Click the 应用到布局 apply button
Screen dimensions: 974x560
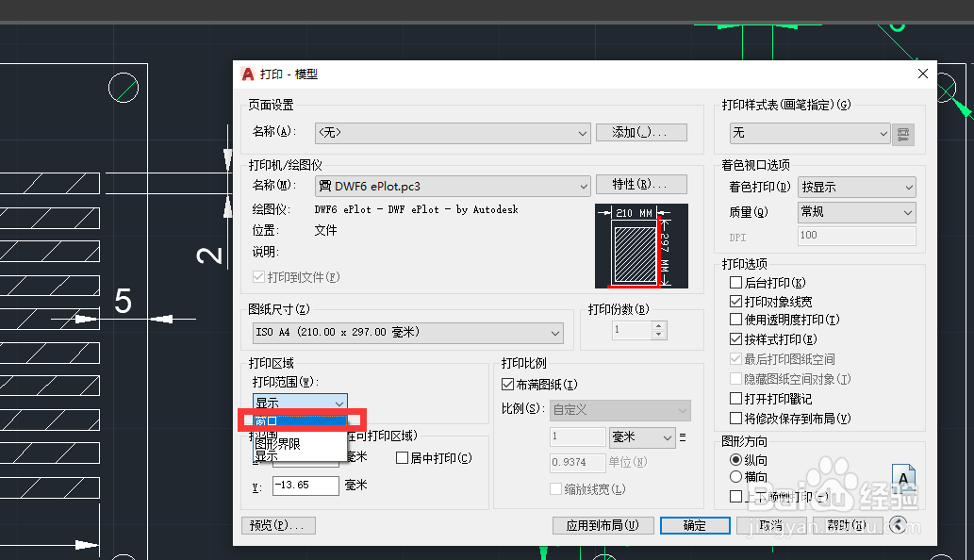[x=603, y=525]
